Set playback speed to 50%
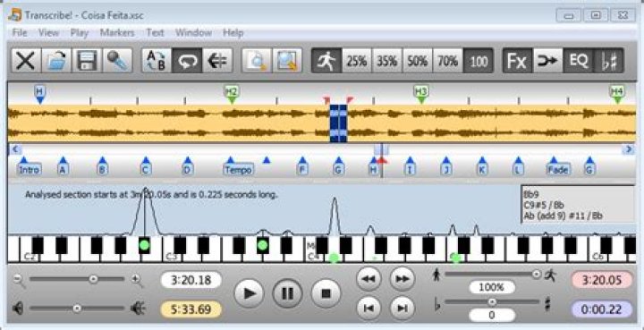The width and height of the screenshot is (644, 330). click(418, 61)
